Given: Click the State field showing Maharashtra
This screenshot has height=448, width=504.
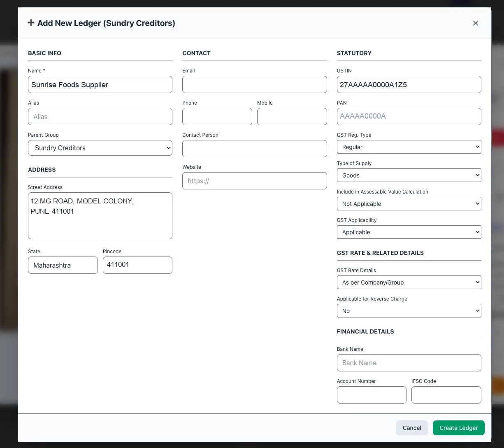Looking at the screenshot, I should pos(63,265).
